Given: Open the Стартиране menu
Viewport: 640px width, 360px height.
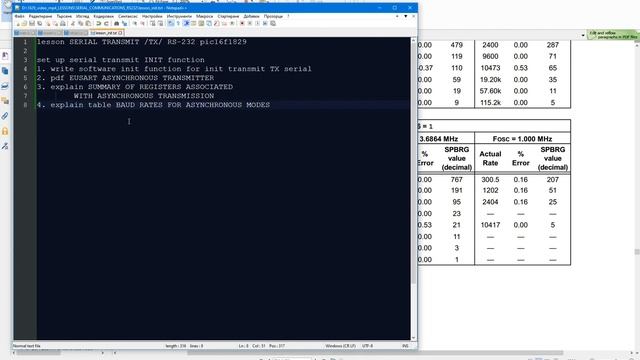Looking at the screenshot, I should pyautogui.click(x=228, y=16).
